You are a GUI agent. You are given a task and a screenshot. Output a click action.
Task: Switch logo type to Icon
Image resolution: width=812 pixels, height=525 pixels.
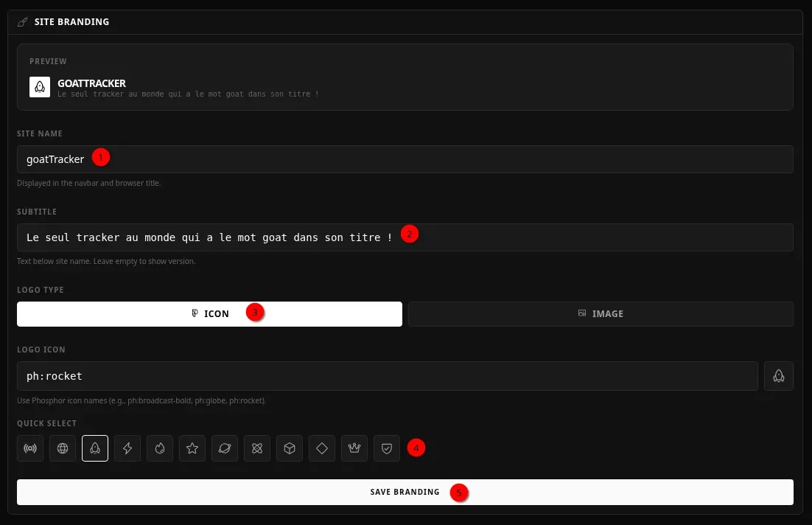209,314
